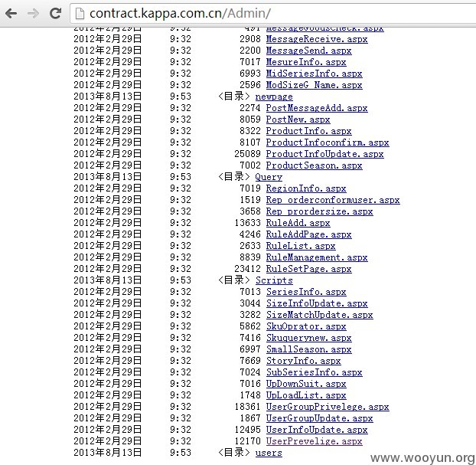Open SkuOprator.aspx link
Image resolution: width=476 pixels, height=465 pixels.
click(x=306, y=326)
